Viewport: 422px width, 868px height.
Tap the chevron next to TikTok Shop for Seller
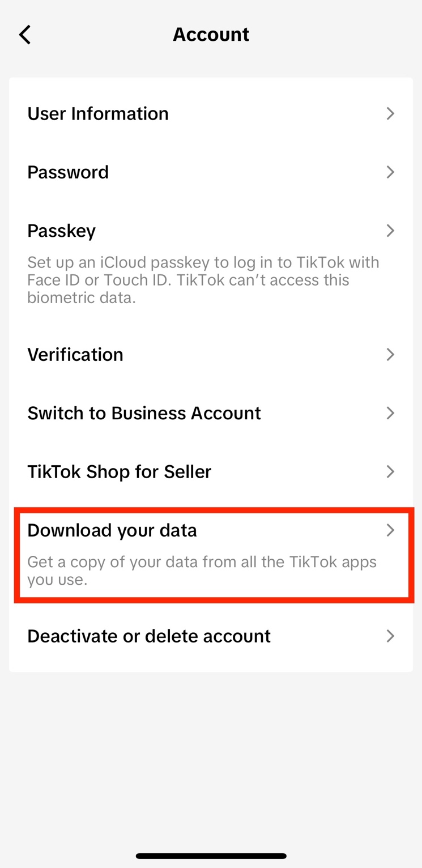click(x=390, y=471)
